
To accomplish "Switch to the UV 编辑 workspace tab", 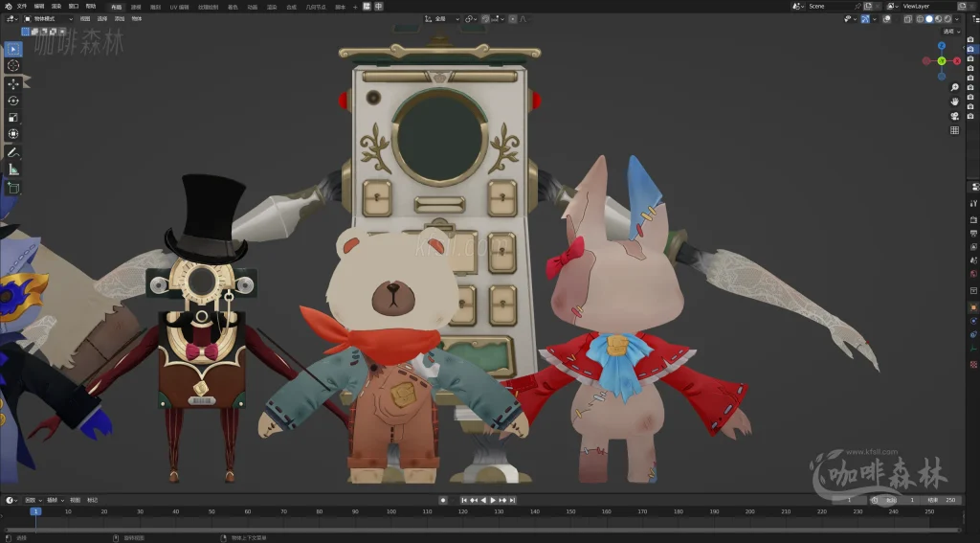I will pyautogui.click(x=179, y=7).
